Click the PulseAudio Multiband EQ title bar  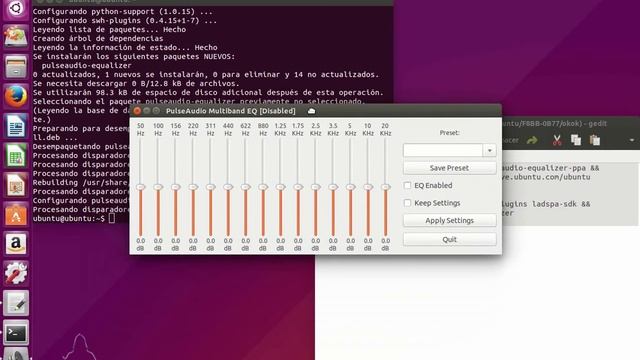tap(316, 111)
